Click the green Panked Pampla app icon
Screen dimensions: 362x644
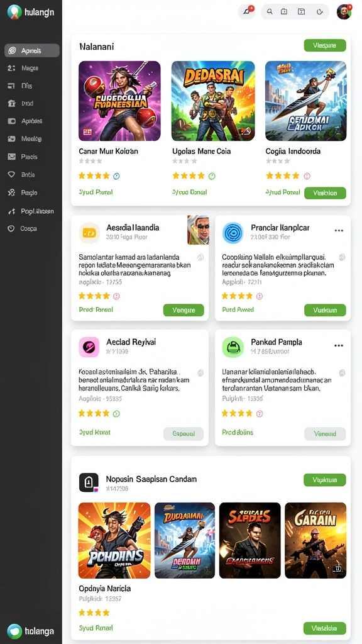point(233,347)
